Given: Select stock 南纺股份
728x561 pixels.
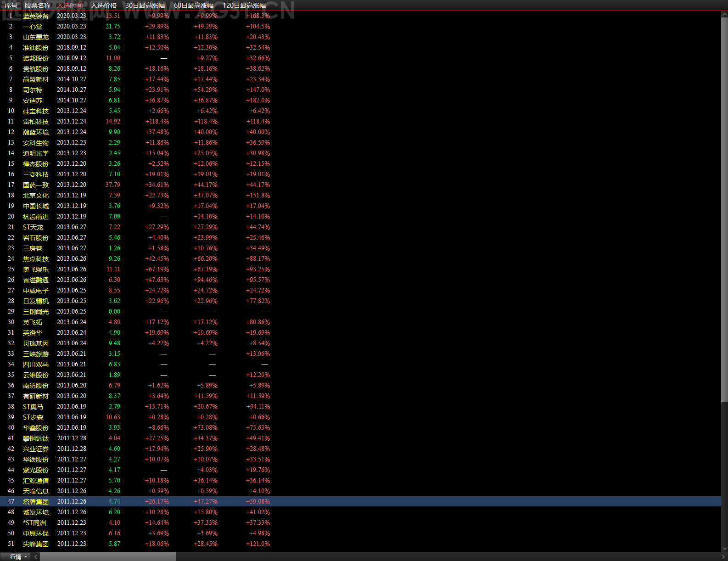Looking at the screenshot, I should (36, 386).
